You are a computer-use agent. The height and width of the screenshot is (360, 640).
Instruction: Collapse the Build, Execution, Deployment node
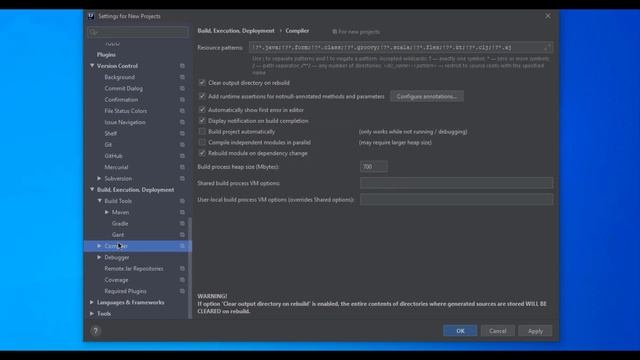click(92, 190)
